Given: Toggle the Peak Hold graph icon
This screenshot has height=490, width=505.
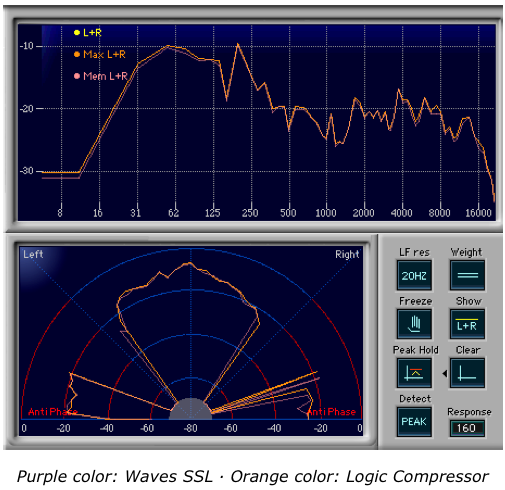Looking at the screenshot, I should 414,373.
